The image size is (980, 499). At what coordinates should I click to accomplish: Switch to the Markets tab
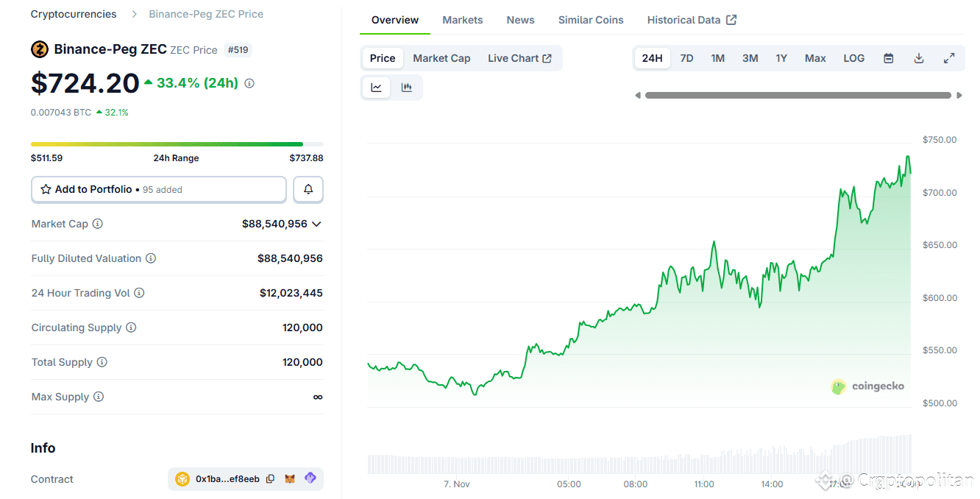[462, 20]
